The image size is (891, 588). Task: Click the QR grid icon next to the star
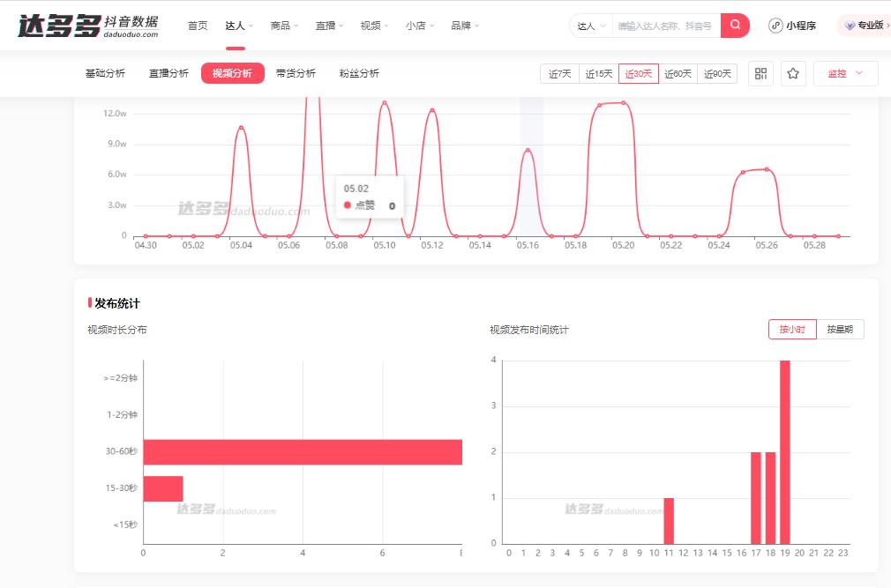click(760, 74)
